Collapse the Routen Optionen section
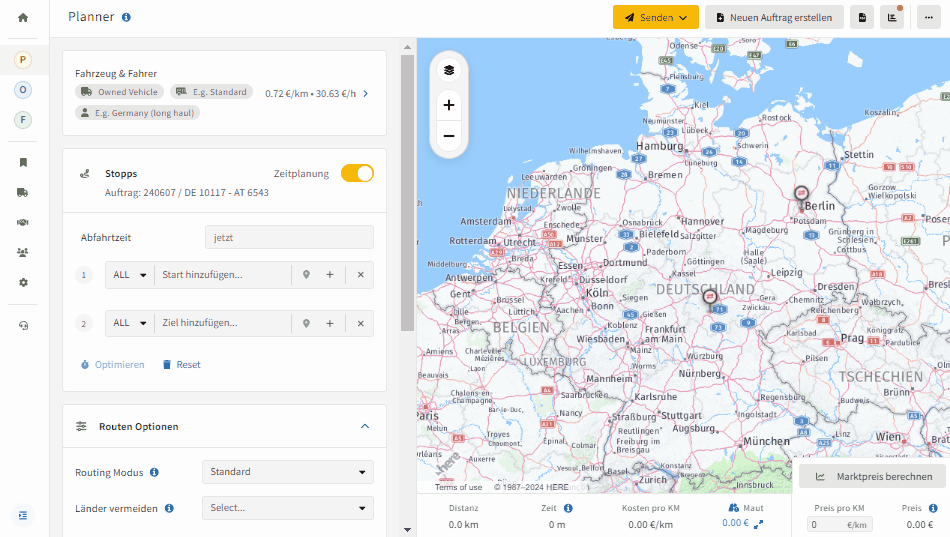This screenshot has width=950, height=537. [x=365, y=426]
